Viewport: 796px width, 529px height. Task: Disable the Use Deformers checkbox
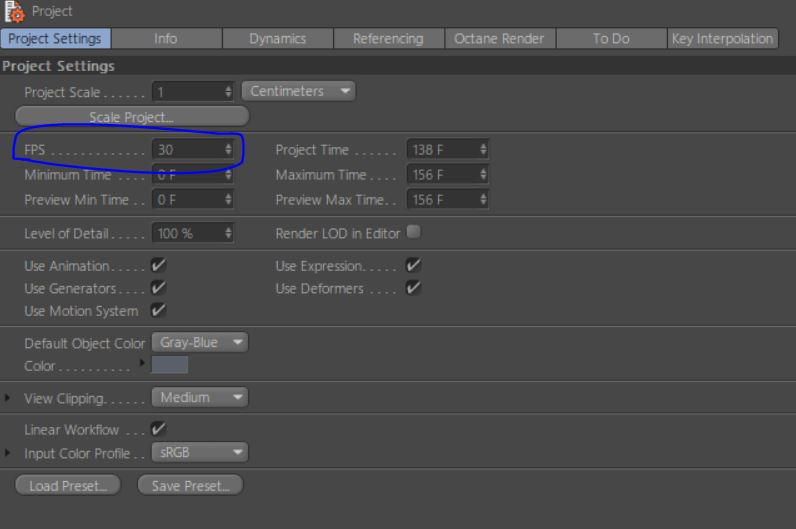click(413, 289)
